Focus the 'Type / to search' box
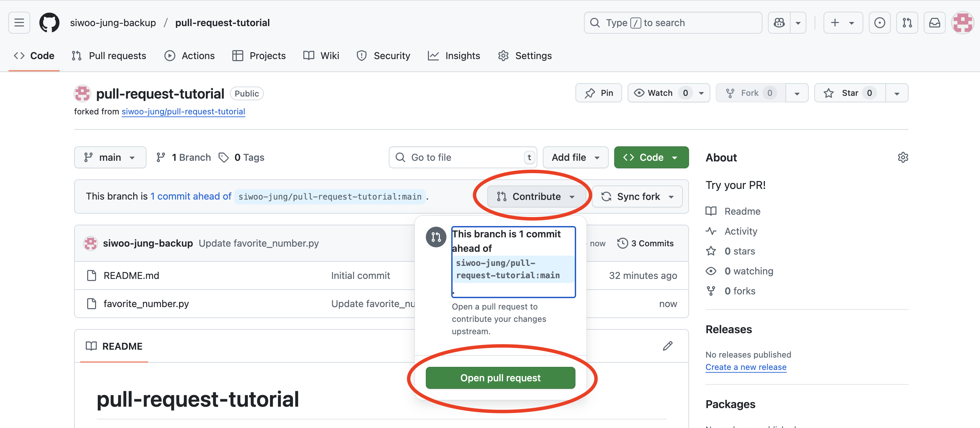The width and height of the screenshot is (980, 428). click(673, 23)
